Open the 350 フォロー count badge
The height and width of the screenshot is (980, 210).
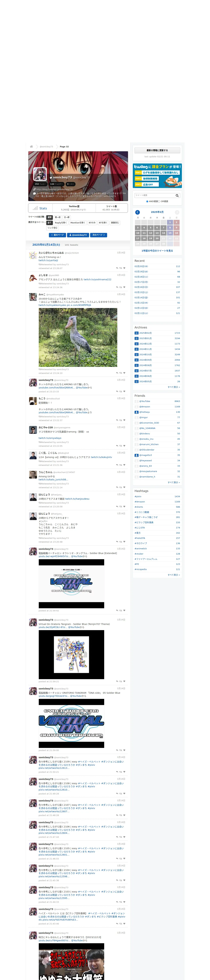40,184
